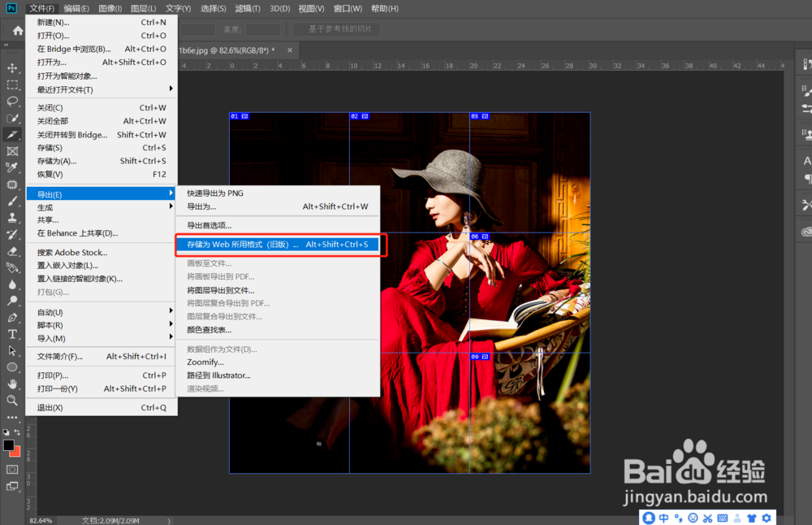Screen dimensions: 812x525
Task: Open the 图像(I) menu
Action: click(x=110, y=9)
